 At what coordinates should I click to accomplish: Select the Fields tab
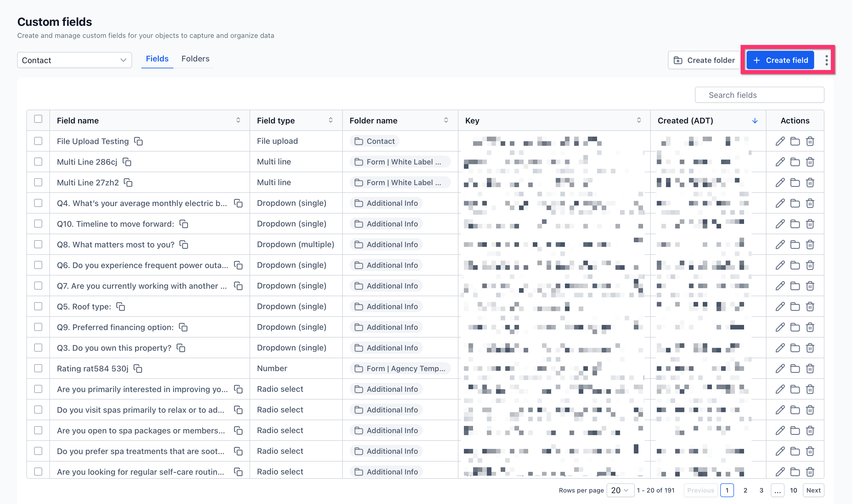click(157, 59)
